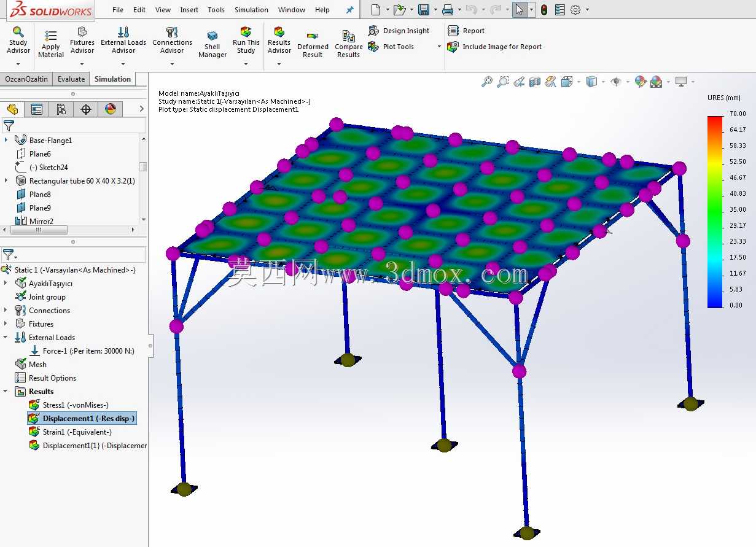This screenshot has width=756, height=547.
Task: Open the Fixtures Advisor
Action: pyautogui.click(x=82, y=40)
